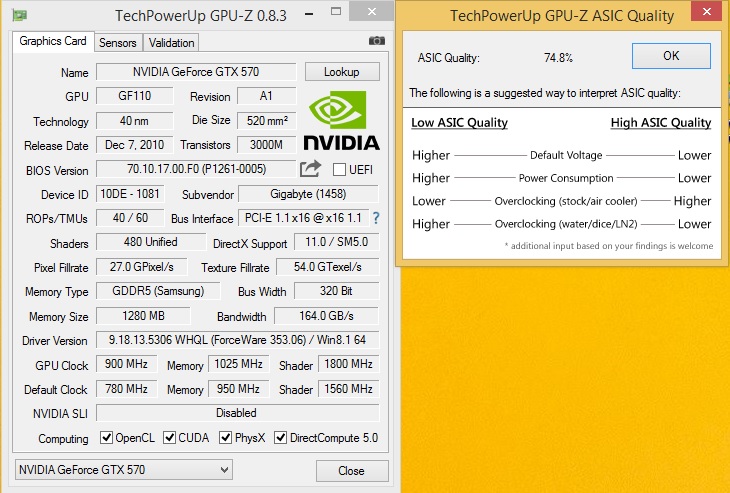The height and width of the screenshot is (493, 730).
Task: Toggle the UEFI checkbox
Action: point(339,169)
